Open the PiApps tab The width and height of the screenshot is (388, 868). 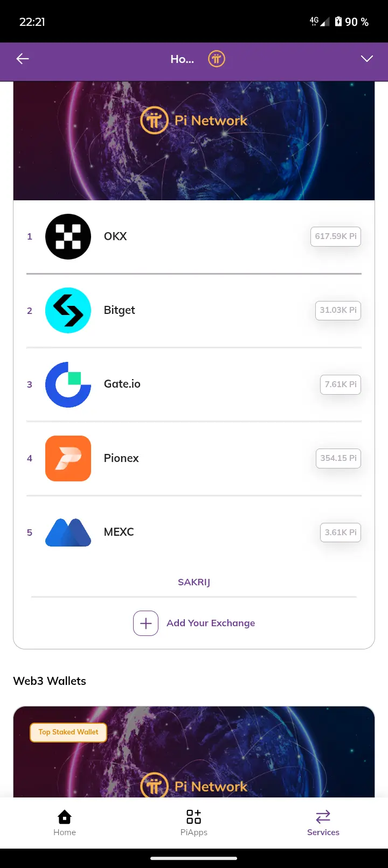pyautogui.click(x=194, y=823)
